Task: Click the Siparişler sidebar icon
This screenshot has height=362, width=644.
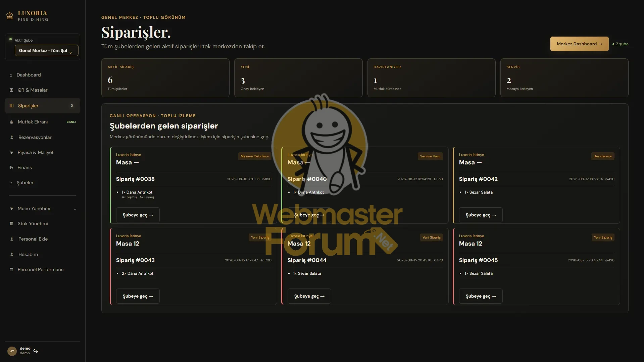Action: click(12, 106)
